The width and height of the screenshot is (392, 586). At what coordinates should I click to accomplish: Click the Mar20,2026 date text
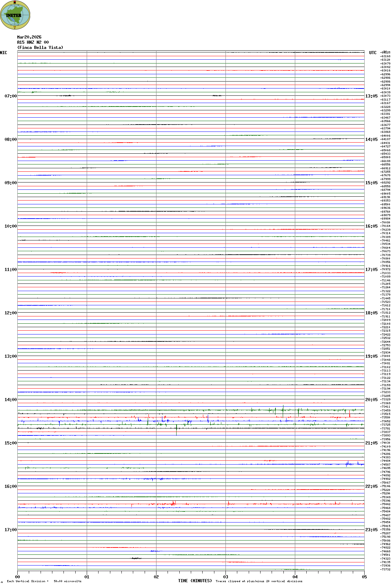pos(29,37)
